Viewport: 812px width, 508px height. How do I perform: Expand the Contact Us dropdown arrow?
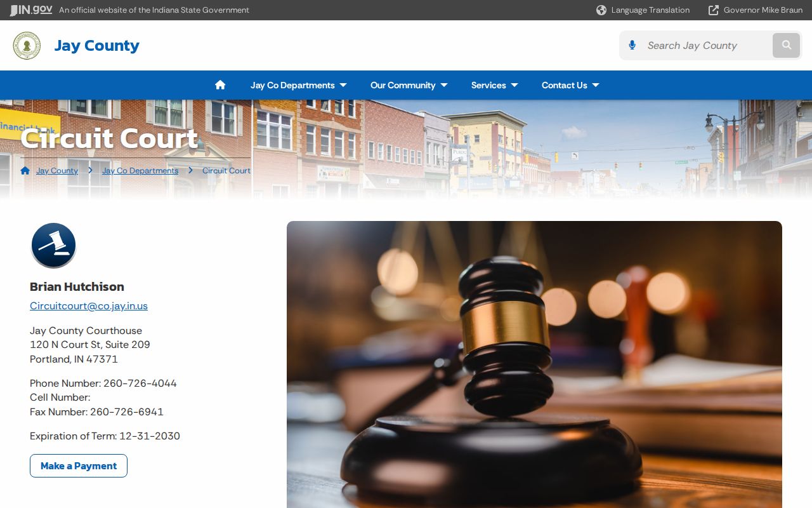pyautogui.click(x=596, y=85)
